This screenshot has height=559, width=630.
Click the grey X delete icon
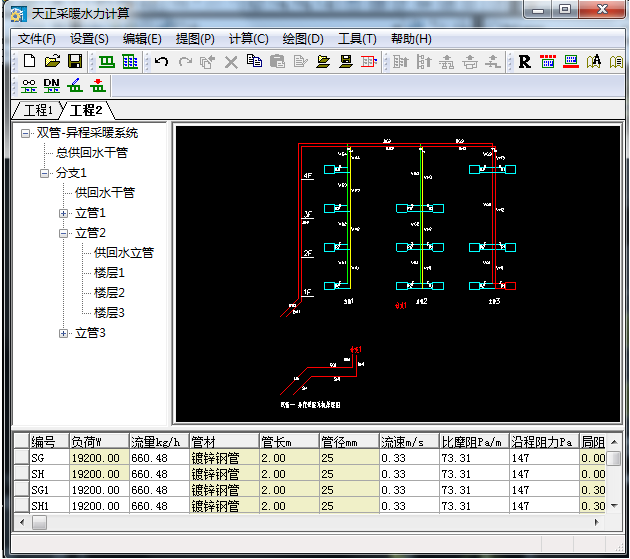[231, 62]
